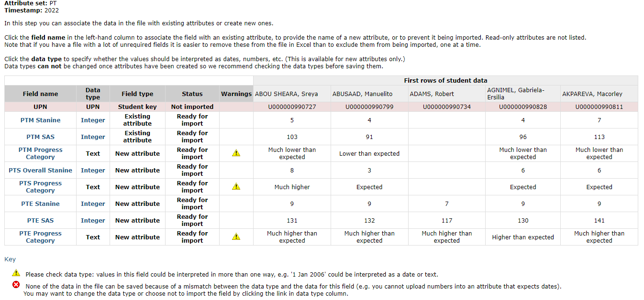Change Integer data type for PTE SAS
644x300 pixels.
[93, 220]
